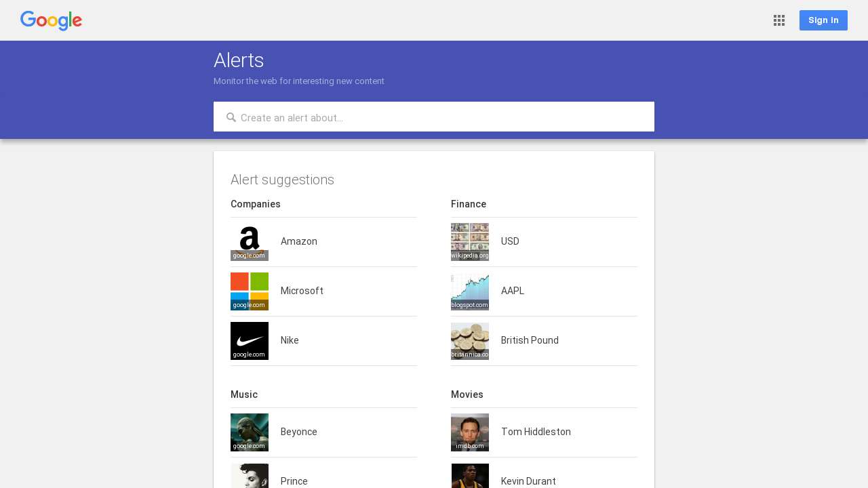Select the Amazon logo thumbnail
This screenshot has height=488, width=868.
(250, 242)
